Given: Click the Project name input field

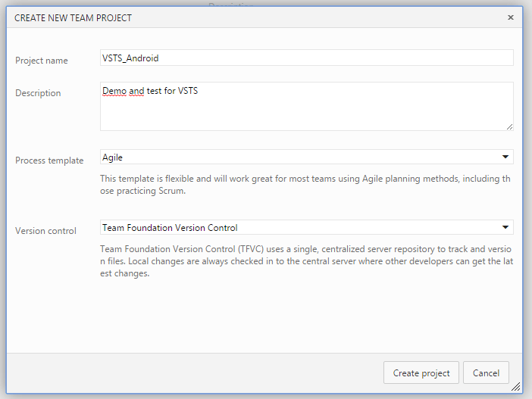Looking at the screenshot, I should click(306, 58).
